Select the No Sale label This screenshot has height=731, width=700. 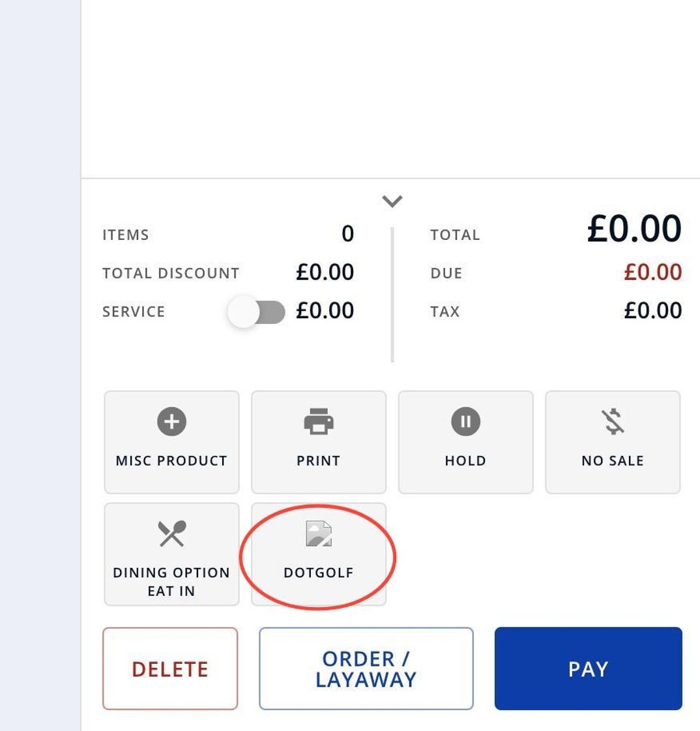click(x=613, y=460)
